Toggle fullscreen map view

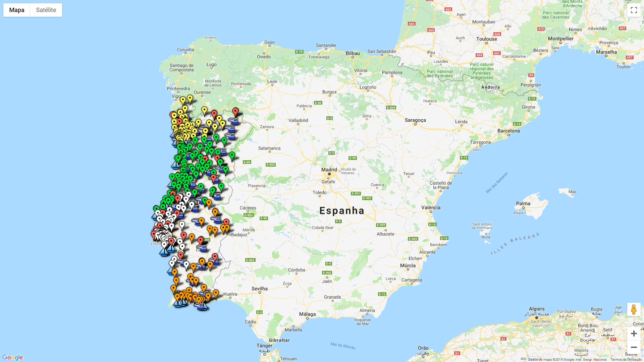(634, 10)
